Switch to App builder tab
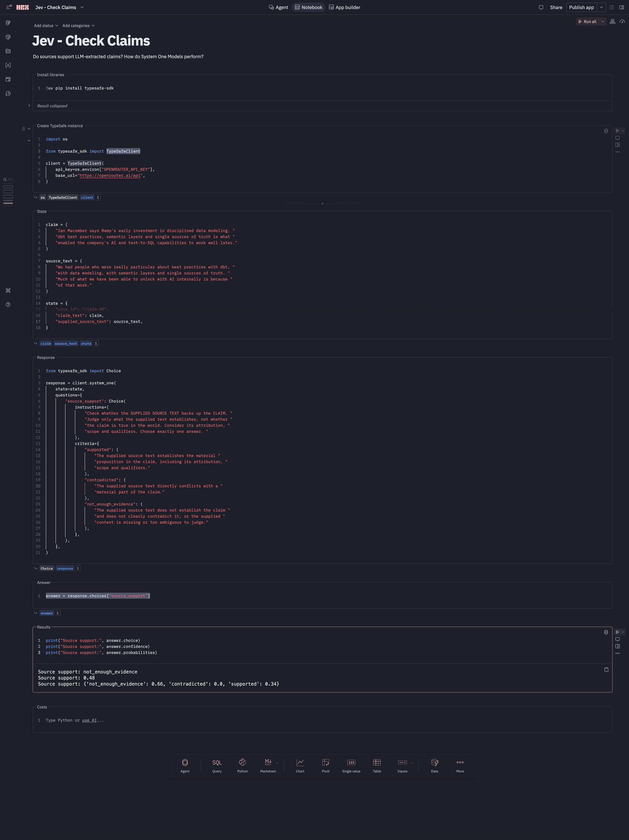This screenshot has width=629, height=840. click(x=344, y=7)
